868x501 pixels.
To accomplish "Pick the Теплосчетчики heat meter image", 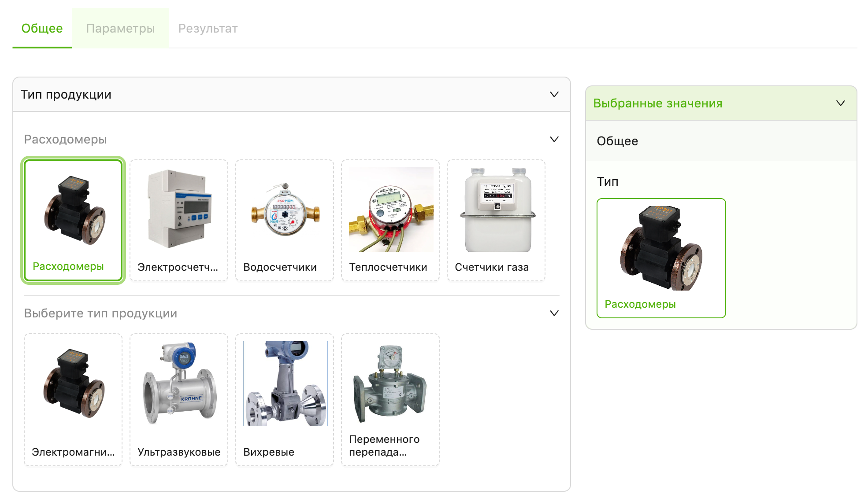I will tap(391, 209).
